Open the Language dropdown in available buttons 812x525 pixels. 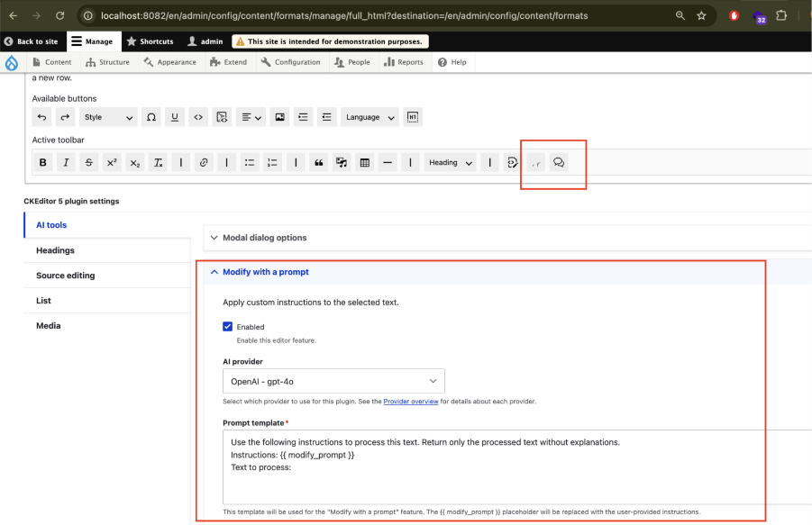tap(367, 117)
